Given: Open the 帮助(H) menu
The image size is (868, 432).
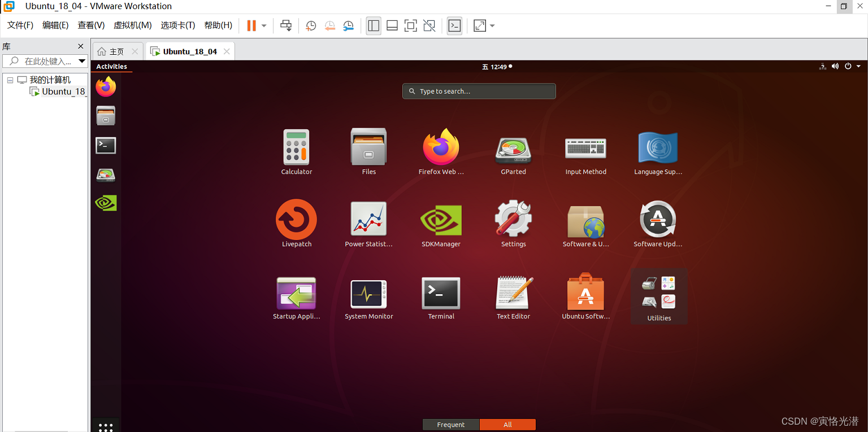Looking at the screenshot, I should (218, 25).
